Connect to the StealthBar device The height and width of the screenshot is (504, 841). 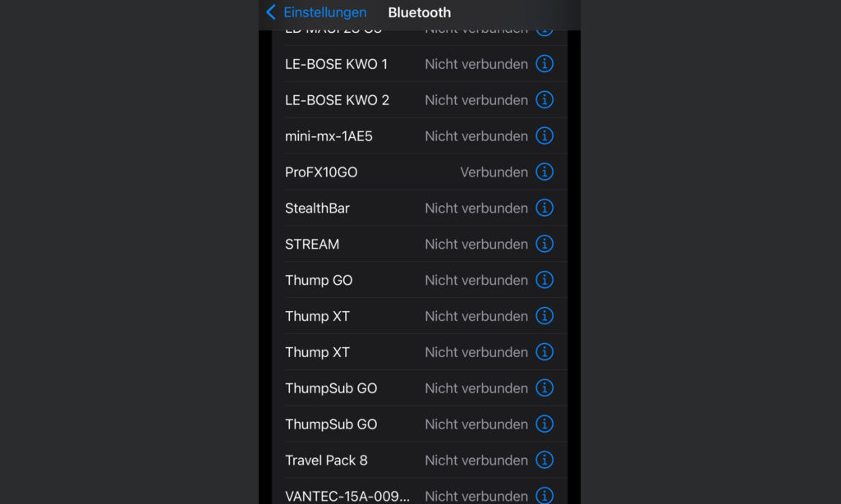coord(317,208)
